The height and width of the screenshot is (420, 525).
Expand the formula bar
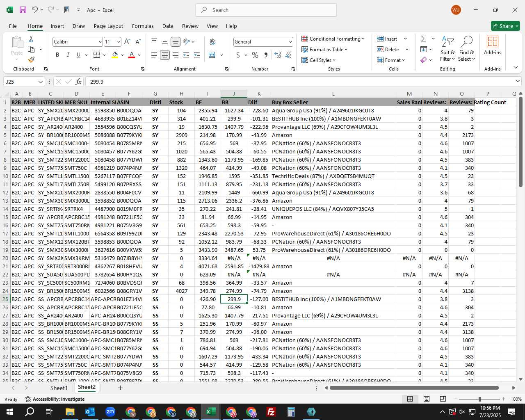[x=518, y=81]
